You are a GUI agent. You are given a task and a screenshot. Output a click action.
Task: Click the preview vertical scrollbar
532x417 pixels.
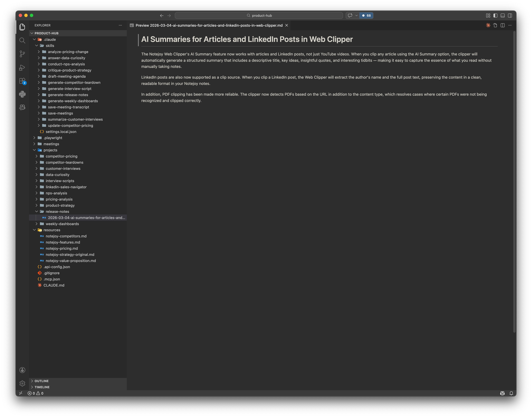pyautogui.click(x=514, y=182)
